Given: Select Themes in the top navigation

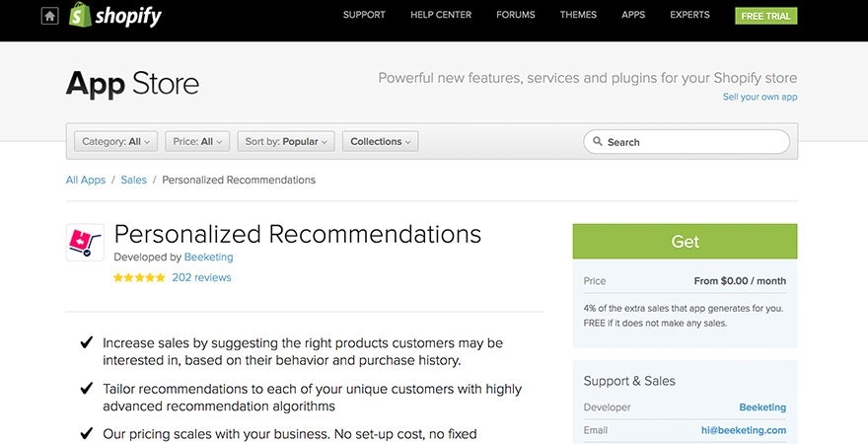Looking at the screenshot, I should pyautogui.click(x=578, y=15).
